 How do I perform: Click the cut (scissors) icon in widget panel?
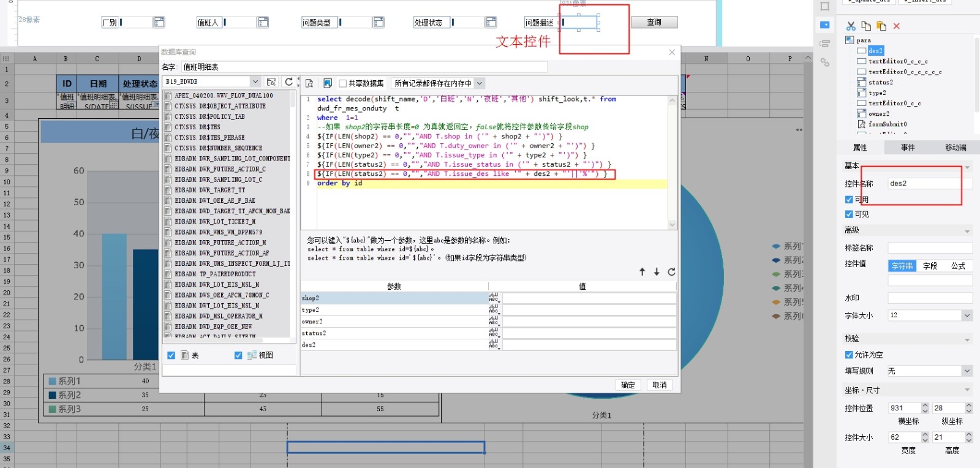tap(851, 26)
